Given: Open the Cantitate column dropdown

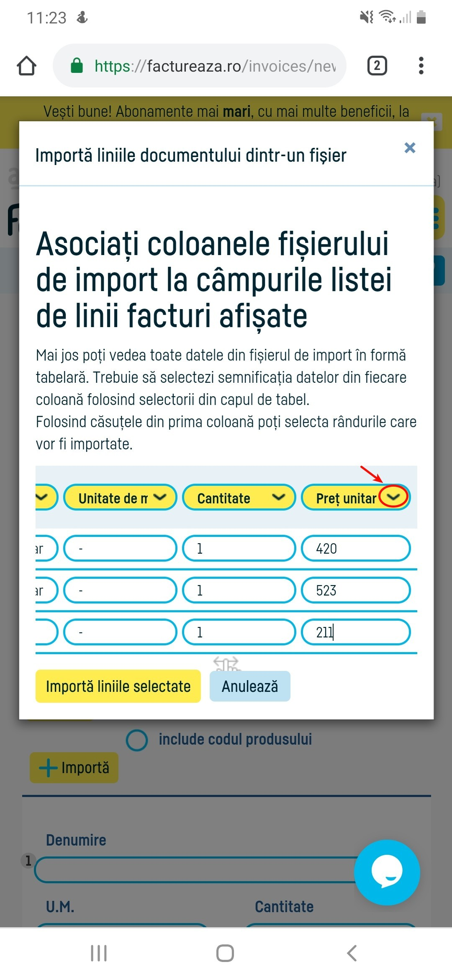Looking at the screenshot, I should (277, 498).
